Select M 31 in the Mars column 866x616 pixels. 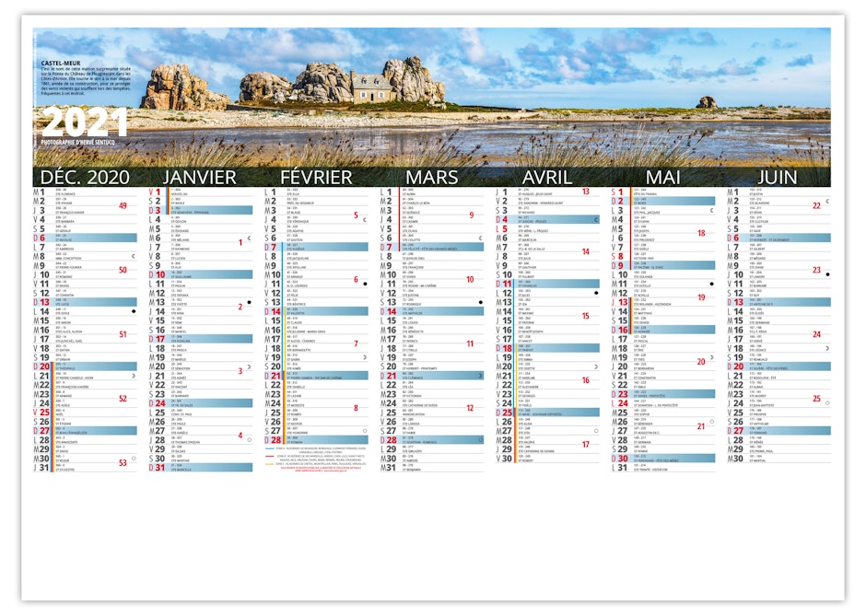(x=431, y=468)
